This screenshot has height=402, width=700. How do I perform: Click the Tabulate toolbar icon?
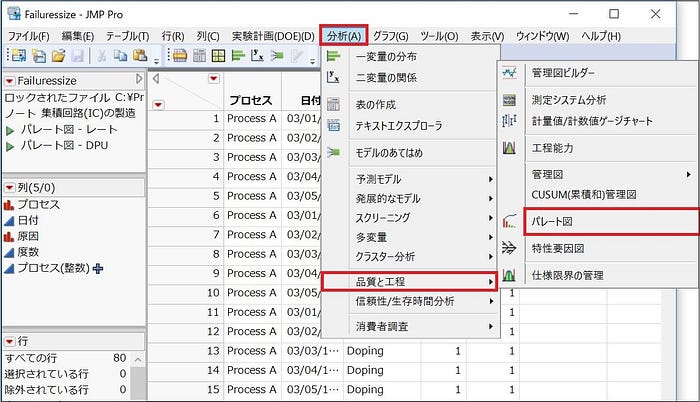(x=199, y=56)
